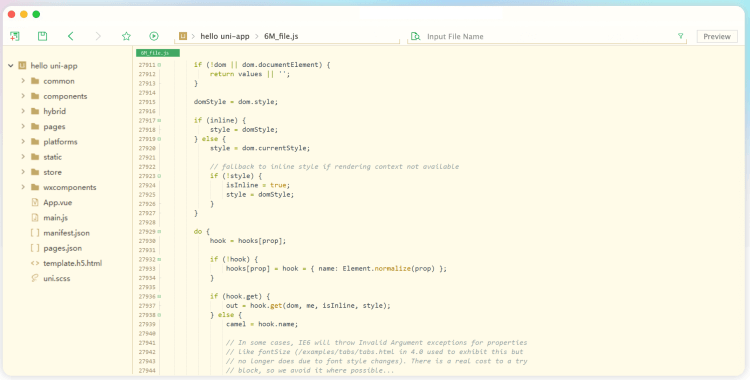Image resolution: width=750 pixels, height=380 pixels.
Task: Select the 6M_file.js editor tab
Action: click(x=158, y=53)
